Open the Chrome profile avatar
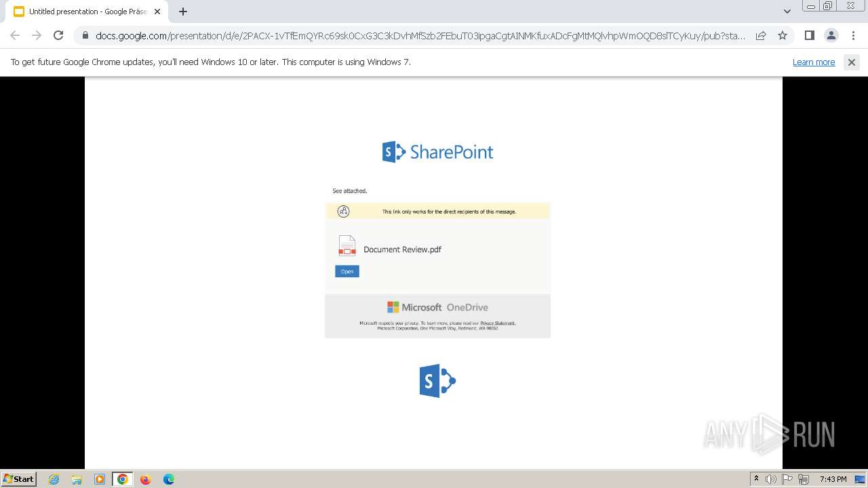Viewport: 868px width, 488px height. click(831, 35)
